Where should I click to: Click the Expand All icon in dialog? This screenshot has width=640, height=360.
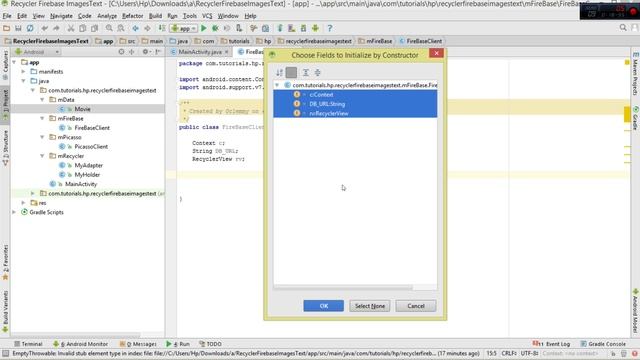pos(305,73)
